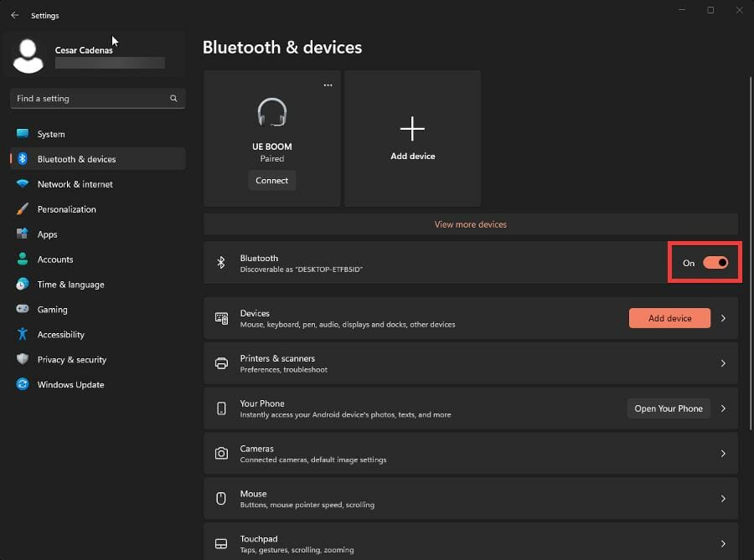The height and width of the screenshot is (560, 754).
Task: Click the Apps grid icon in sidebar
Action: pos(23,234)
